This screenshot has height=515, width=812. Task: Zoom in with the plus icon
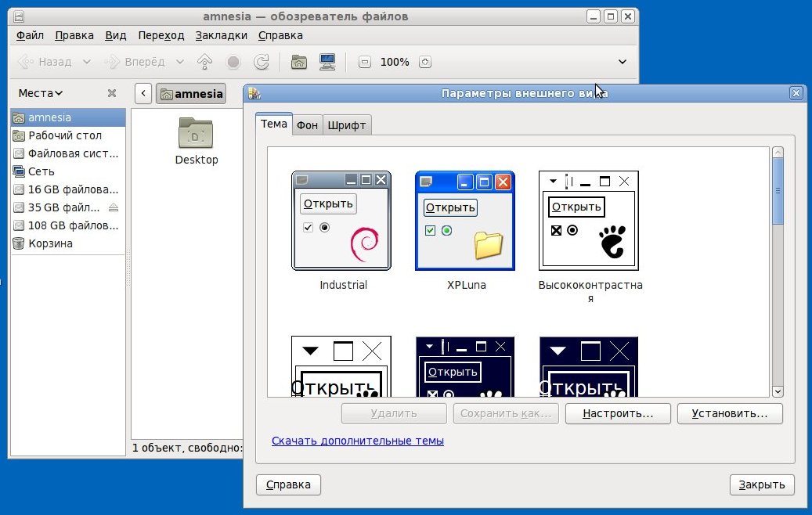[x=425, y=62]
